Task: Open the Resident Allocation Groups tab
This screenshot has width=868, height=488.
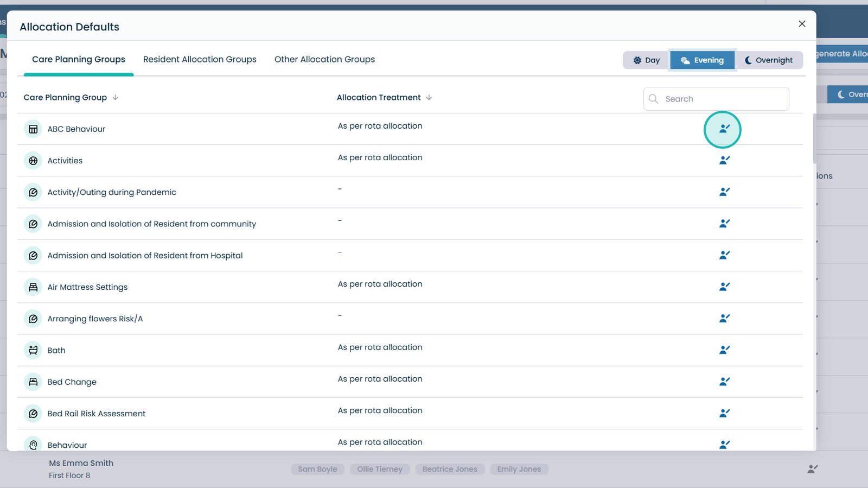Action: [200, 60]
